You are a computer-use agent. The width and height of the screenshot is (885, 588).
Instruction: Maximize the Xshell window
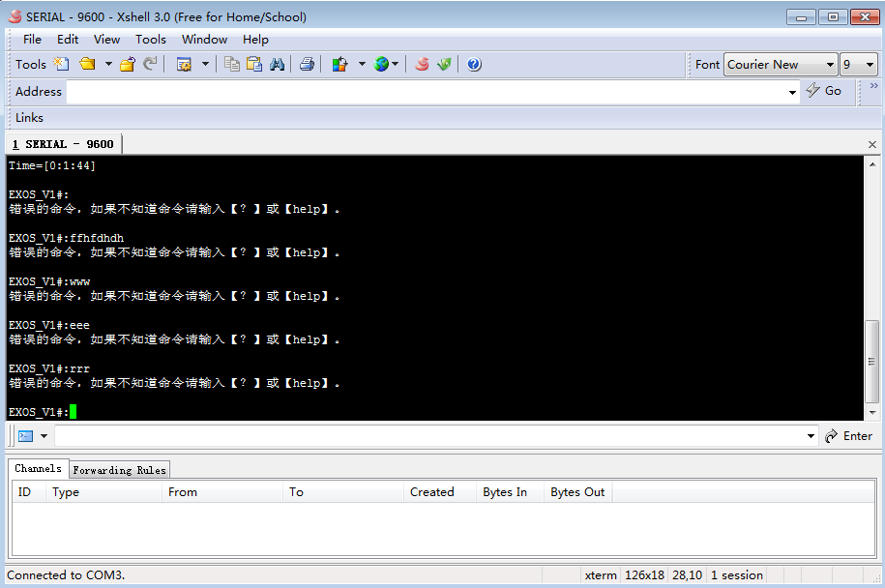(x=833, y=17)
